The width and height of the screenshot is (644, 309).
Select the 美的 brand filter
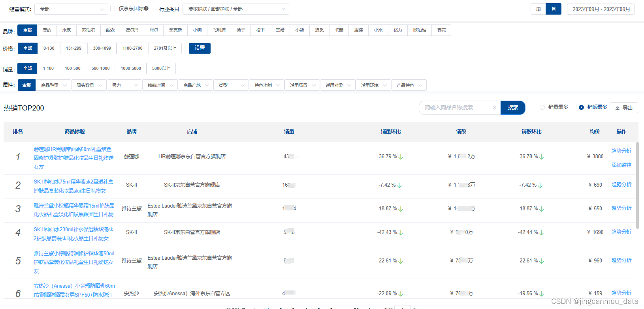point(47,30)
